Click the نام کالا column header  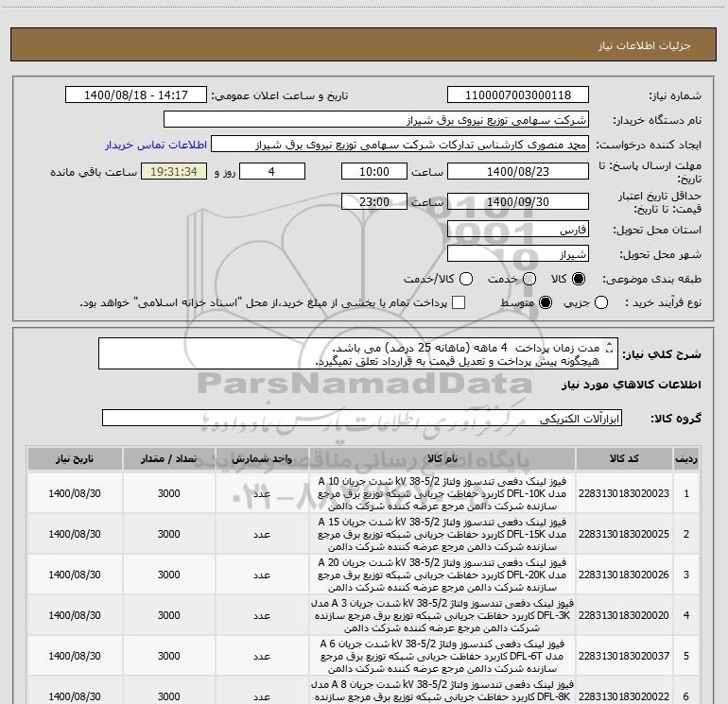pos(442,459)
